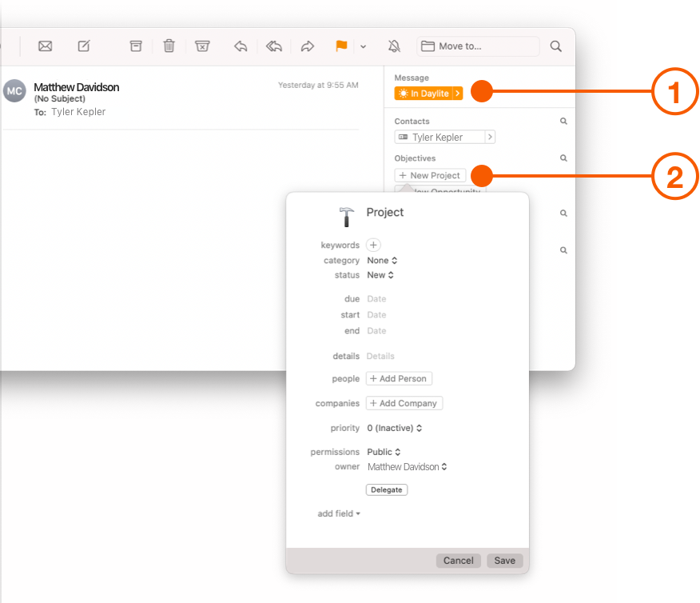This screenshot has width=700, height=603.
Task: Reply to Matthew Davidson's message
Action: coord(241,46)
